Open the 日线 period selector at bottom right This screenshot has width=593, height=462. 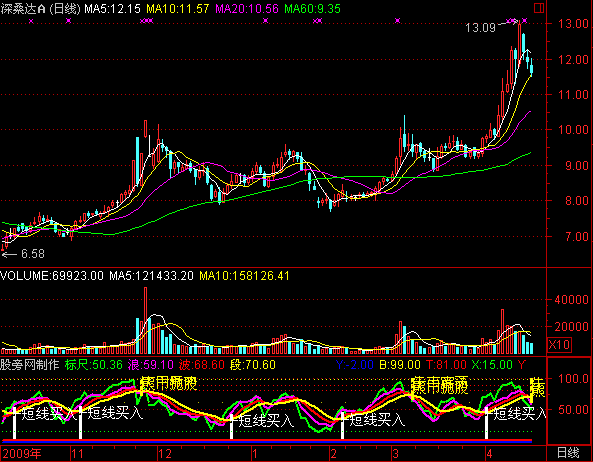point(568,453)
